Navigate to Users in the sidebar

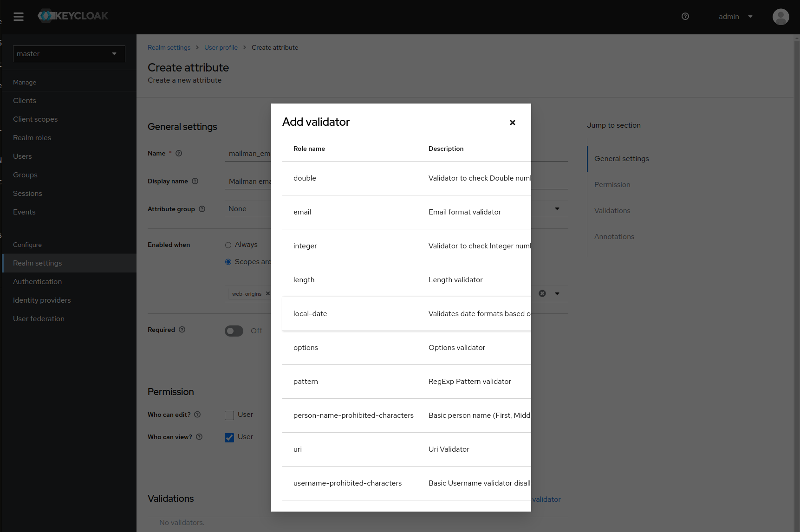[x=22, y=156]
